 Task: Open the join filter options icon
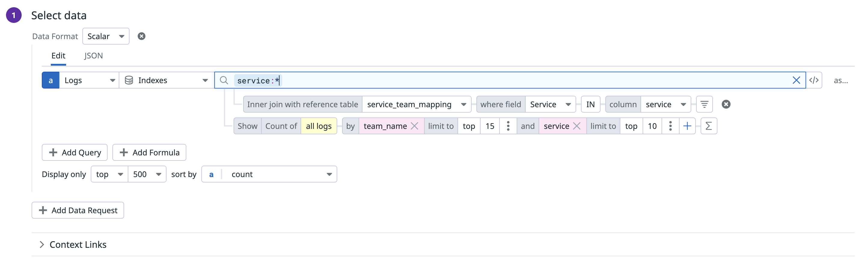[x=704, y=104]
